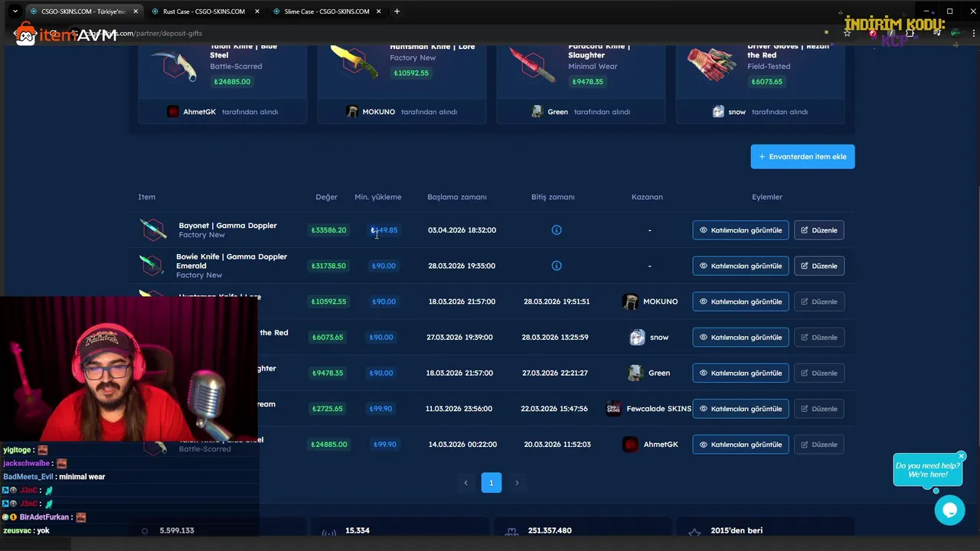The height and width of the screenshot is (551, 980).
Task: Open the Talon Knife Blue Steel card image
Action: [175, 65]
